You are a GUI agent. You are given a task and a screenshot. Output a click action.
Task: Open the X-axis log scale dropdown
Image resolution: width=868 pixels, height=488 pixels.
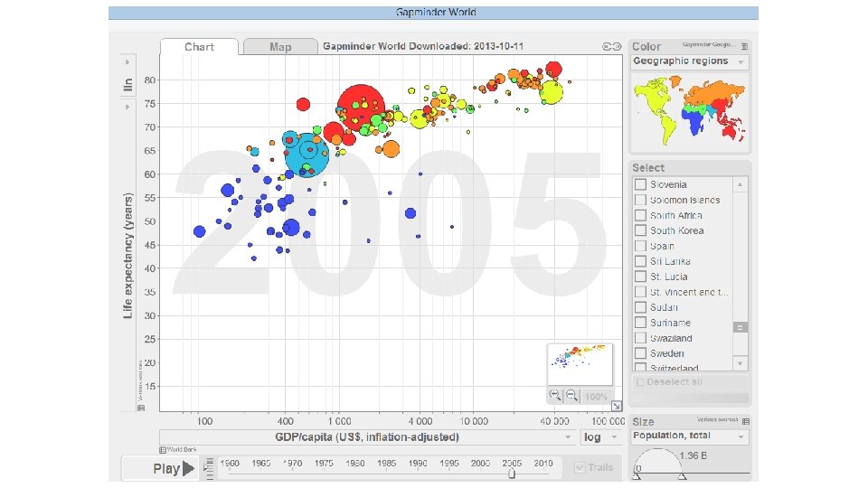point(600,437)
